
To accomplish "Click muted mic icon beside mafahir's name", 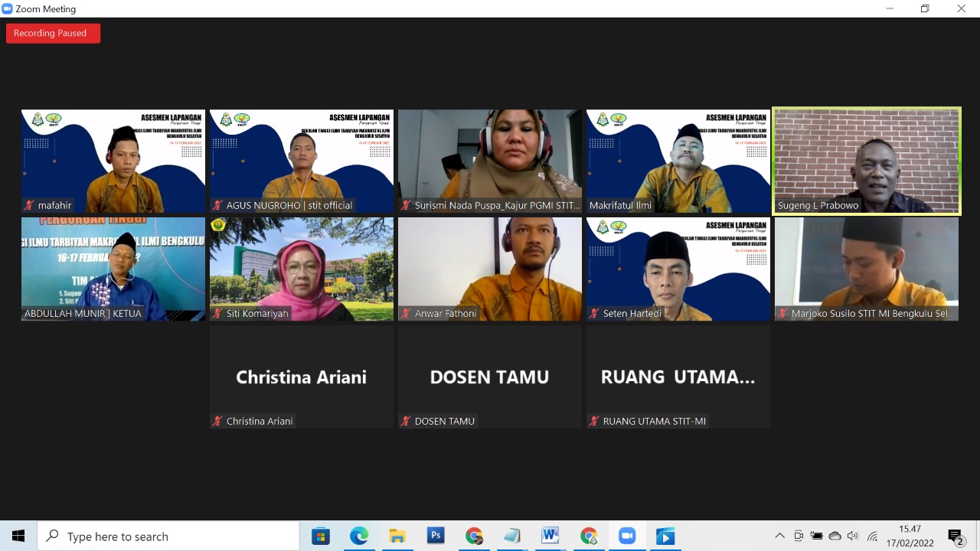I will (x=30, y=205).
